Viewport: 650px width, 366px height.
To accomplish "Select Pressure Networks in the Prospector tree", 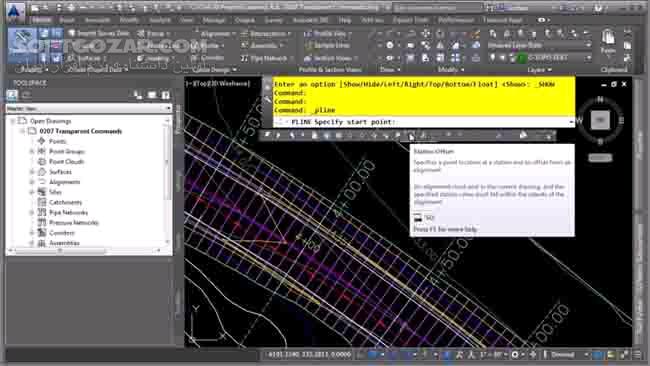I will [x=73, y=223].
